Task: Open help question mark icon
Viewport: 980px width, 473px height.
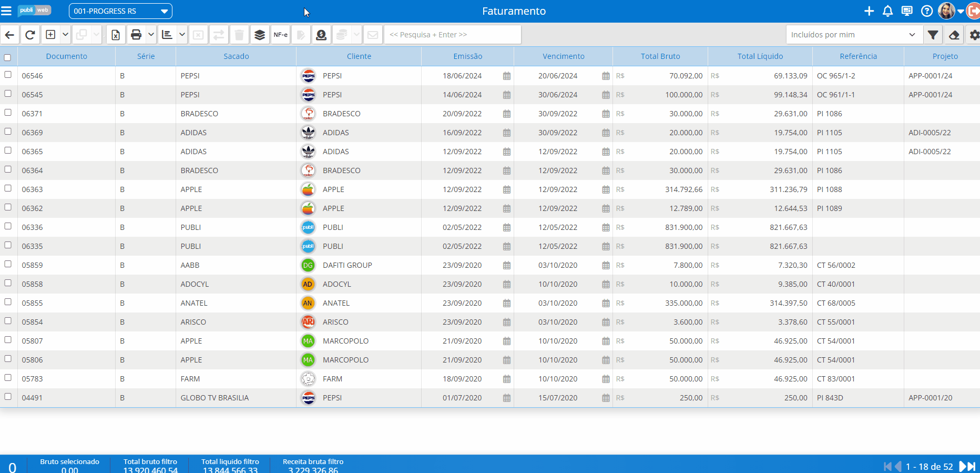Action: [927, 11]
